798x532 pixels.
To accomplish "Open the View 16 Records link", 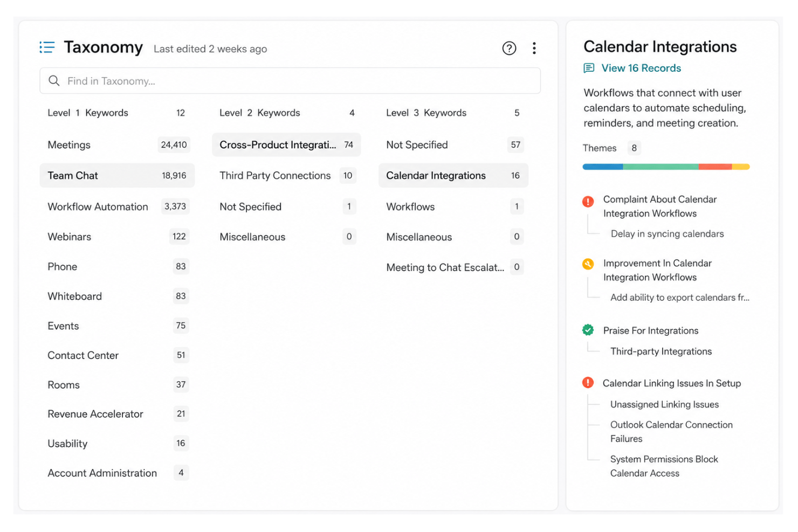I will (x=641, y=68).
